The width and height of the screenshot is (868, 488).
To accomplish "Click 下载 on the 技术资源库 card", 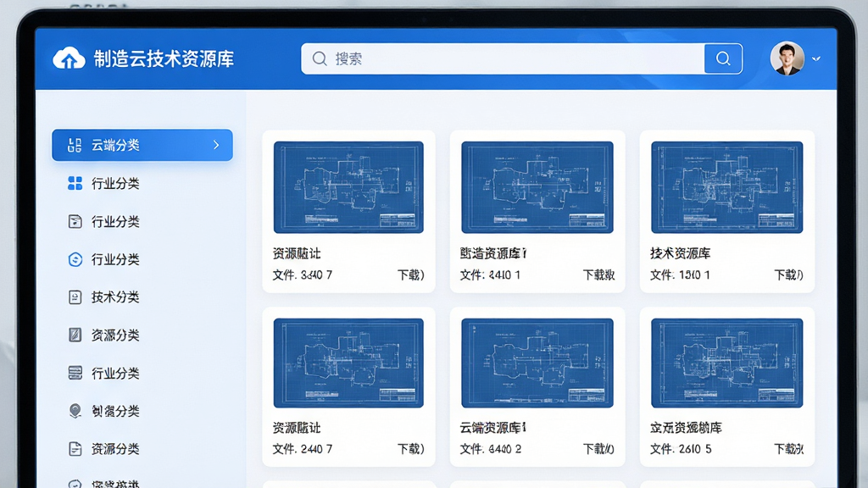I will tap(788, 275).
